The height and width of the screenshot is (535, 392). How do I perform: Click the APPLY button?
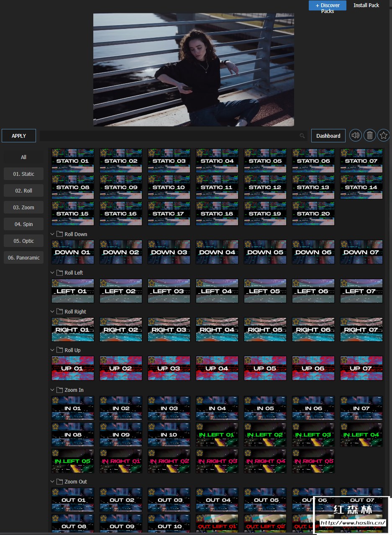tap(19, 136)
